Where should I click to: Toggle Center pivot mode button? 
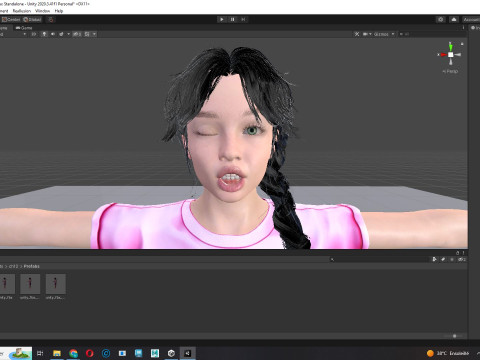(x=11, y=20)
